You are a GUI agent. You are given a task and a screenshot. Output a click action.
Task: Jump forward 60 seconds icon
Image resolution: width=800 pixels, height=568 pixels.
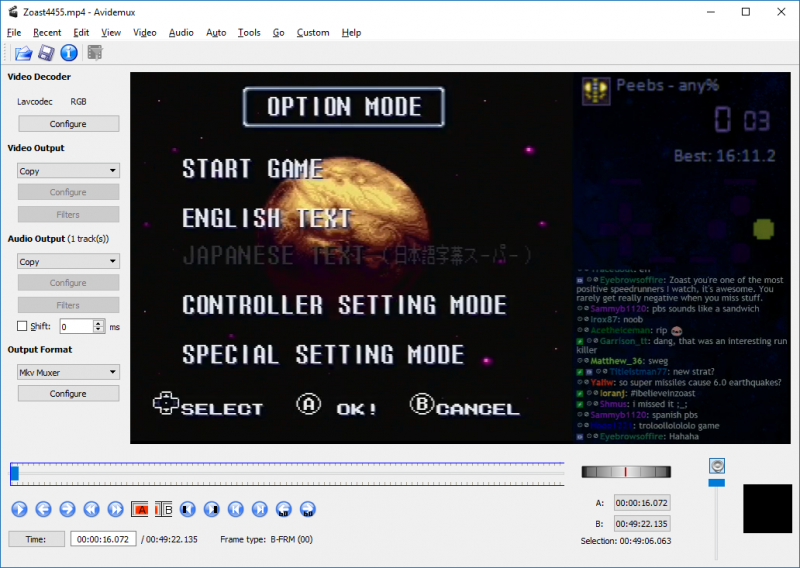[308, 509]
